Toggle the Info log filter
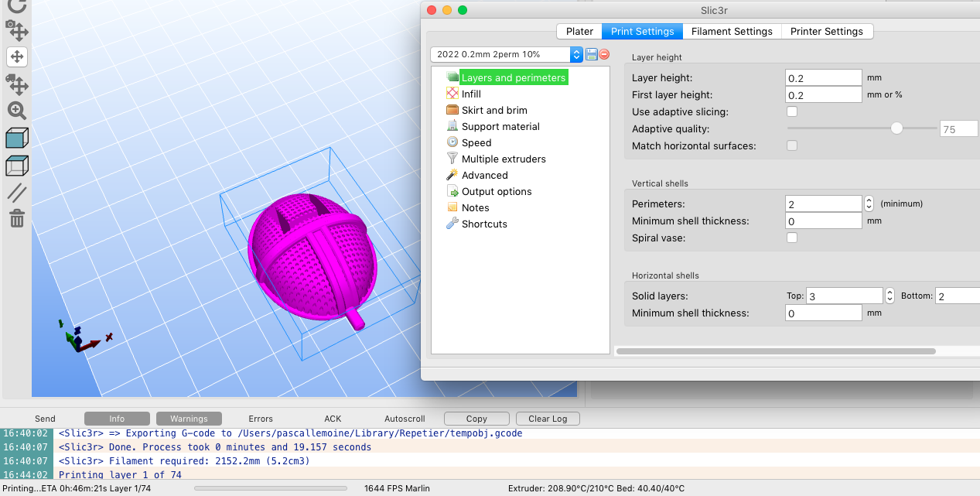 (117, 419)
